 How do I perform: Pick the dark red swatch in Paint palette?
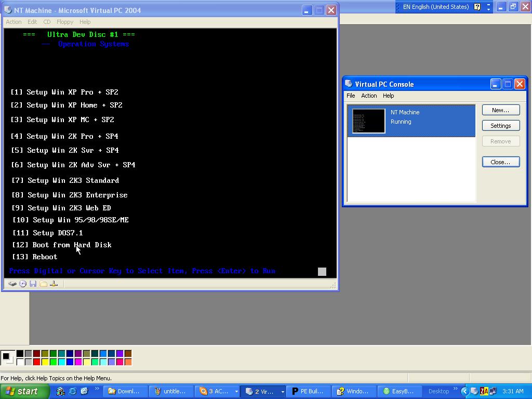(37, 354)
